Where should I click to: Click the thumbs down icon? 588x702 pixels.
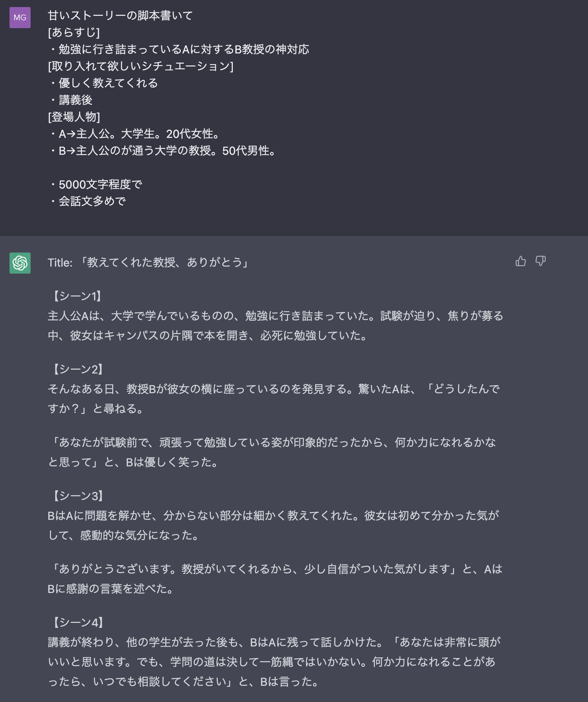pyautogui.click(x=540, y=261)
